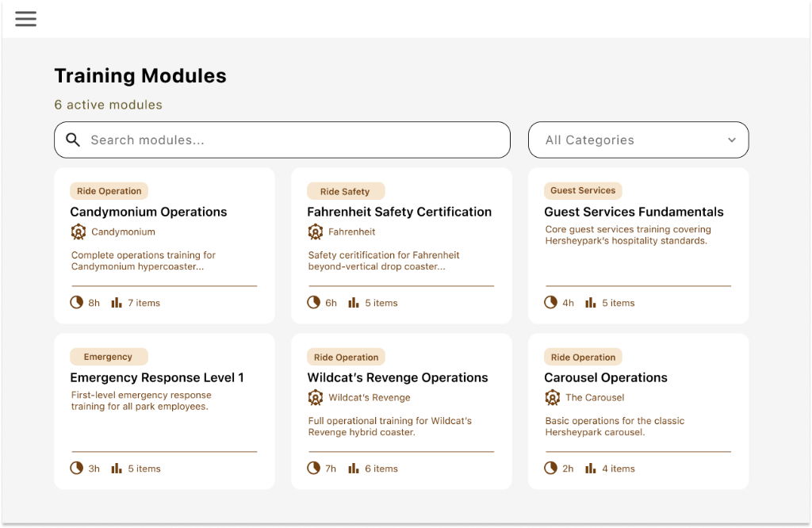Click the 6 items count text
This screenshot has width=812, height=528.
(381, 469)
